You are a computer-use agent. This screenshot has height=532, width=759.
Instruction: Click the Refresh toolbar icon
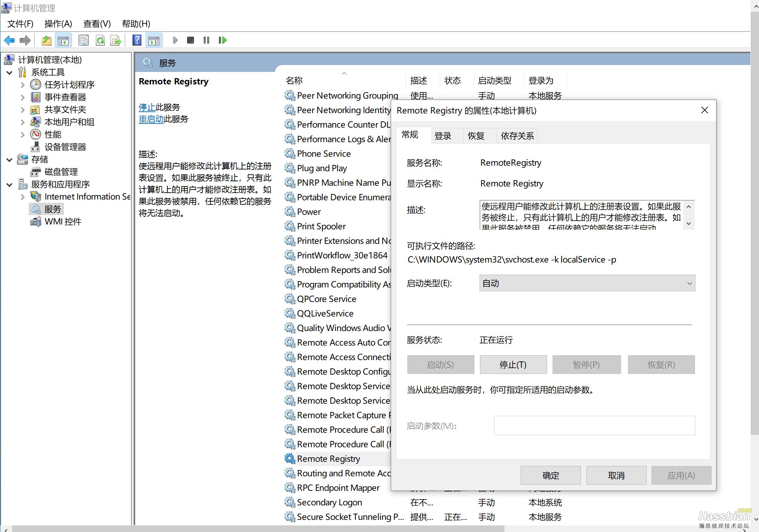point(100,40)
